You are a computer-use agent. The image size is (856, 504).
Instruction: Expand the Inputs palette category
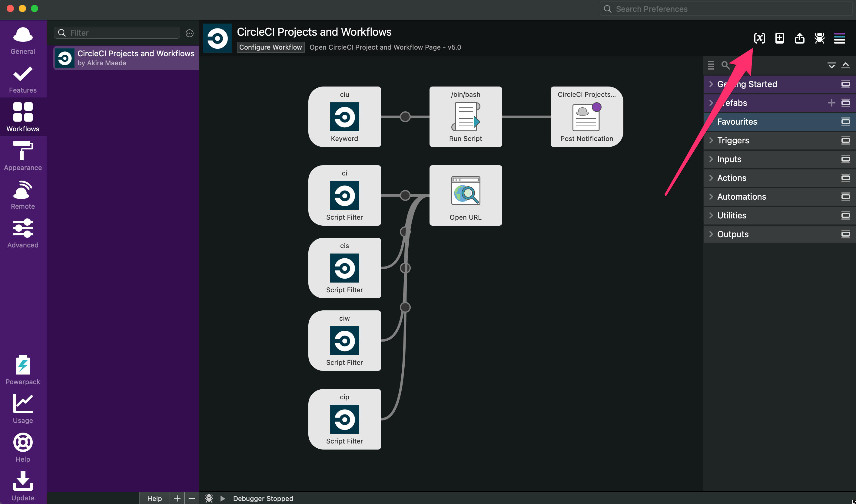point(729,159)
